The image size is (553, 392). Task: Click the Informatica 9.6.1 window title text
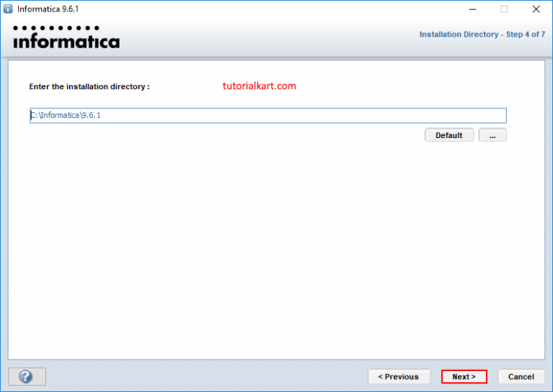tap(48, 9)
